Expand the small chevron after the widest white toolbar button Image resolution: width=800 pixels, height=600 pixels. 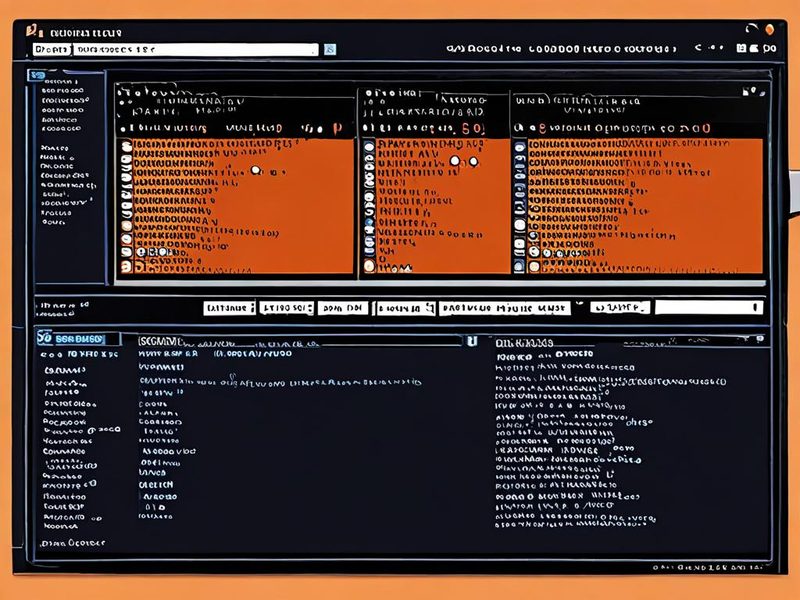(x=579, y=305)
